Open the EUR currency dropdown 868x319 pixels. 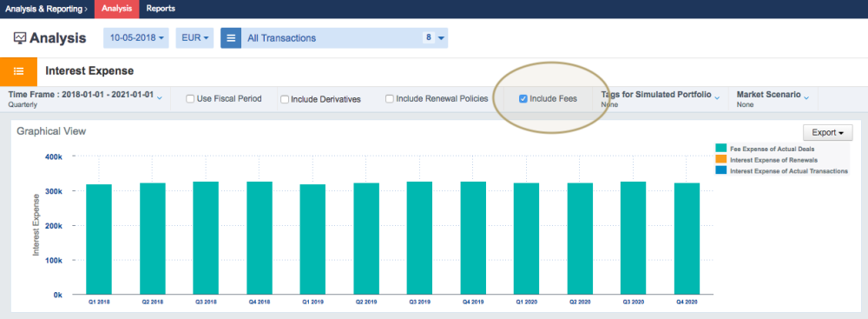(194, 38)
